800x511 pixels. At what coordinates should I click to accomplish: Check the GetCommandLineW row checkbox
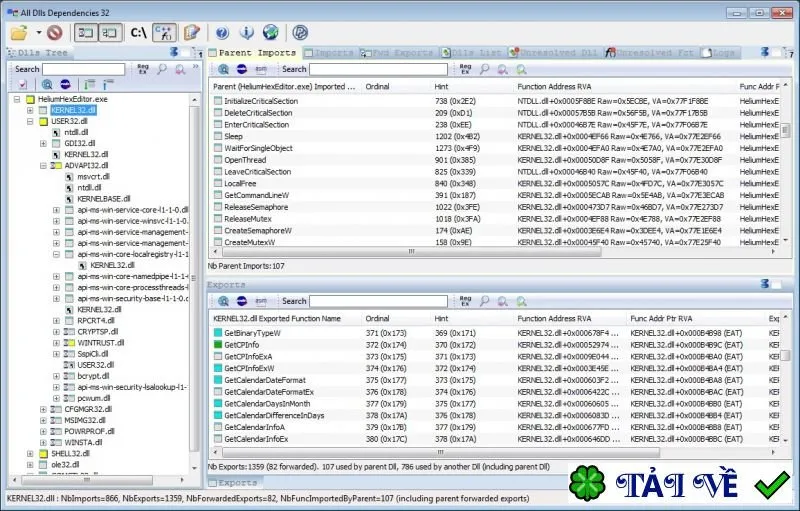coord(218,195)
